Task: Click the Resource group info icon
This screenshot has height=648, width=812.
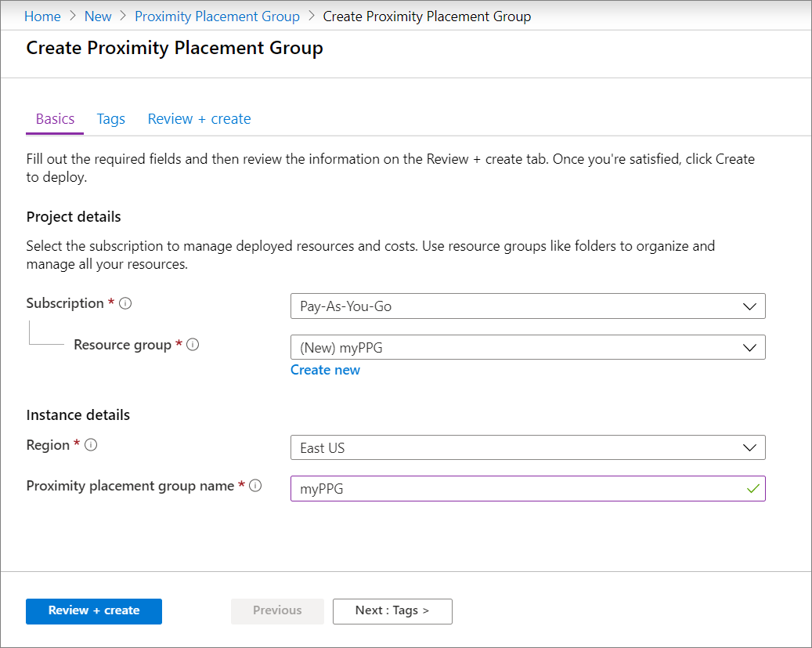Action: 193,345
